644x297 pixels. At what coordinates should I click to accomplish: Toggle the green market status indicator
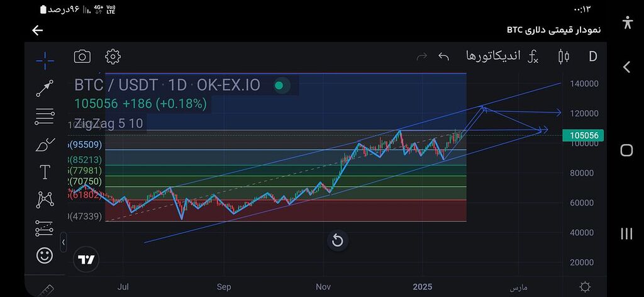click(x=279, y=85)
